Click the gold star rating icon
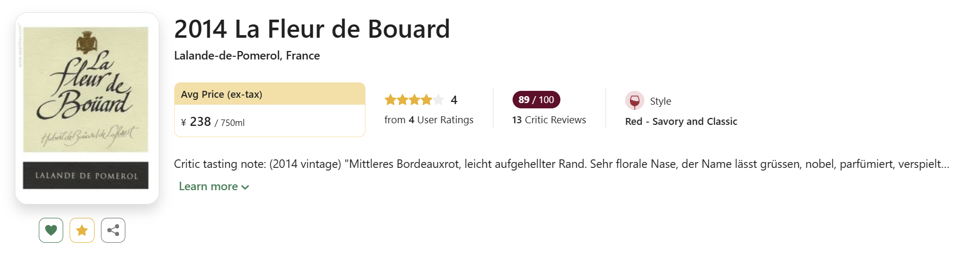 (82, 230)
